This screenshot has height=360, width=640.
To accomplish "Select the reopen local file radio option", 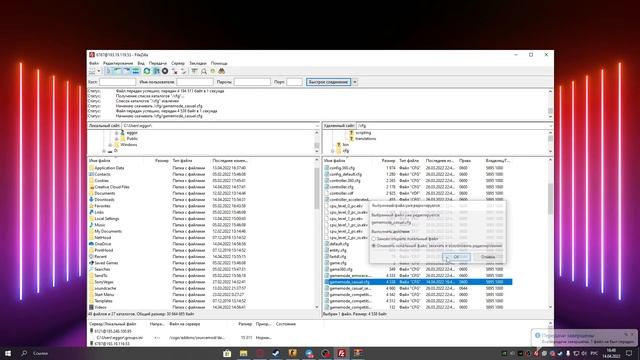I will point(373,239).
